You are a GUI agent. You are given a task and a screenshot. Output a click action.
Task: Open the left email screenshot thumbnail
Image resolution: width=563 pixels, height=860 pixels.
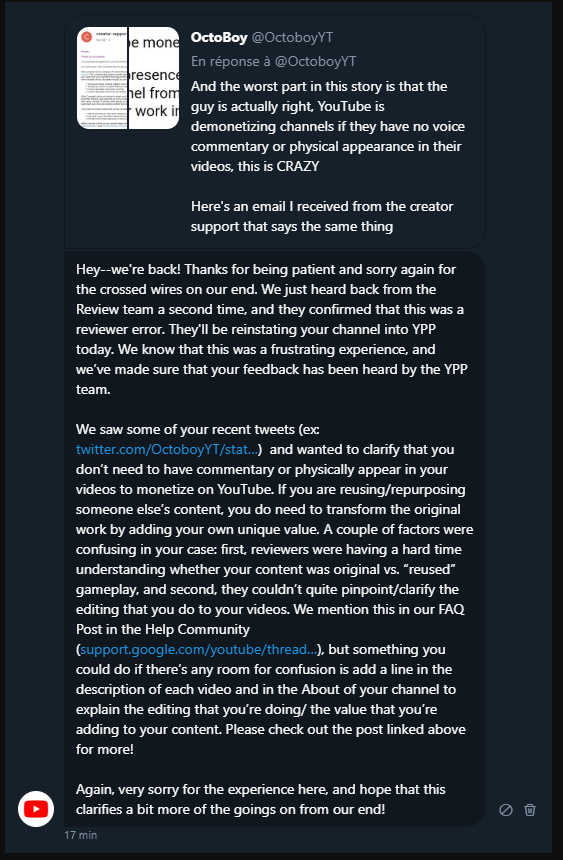click(102, 78)
